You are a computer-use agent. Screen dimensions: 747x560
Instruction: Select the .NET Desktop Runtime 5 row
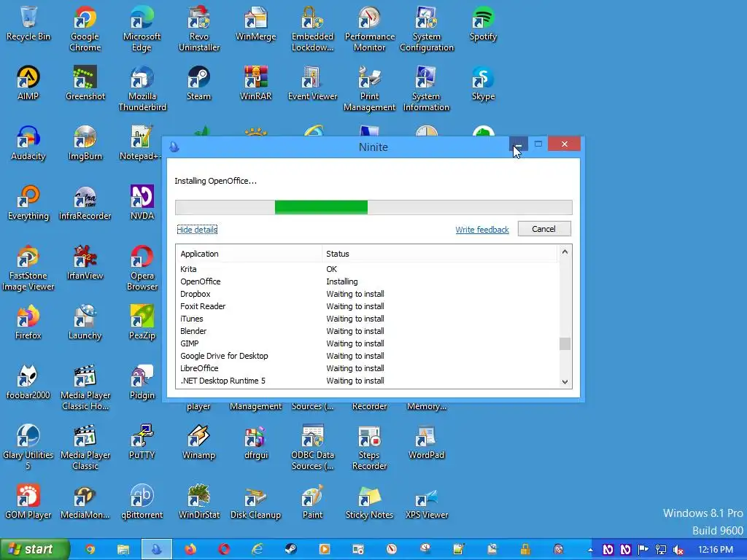pyautogui.click(x=368, y=381)
